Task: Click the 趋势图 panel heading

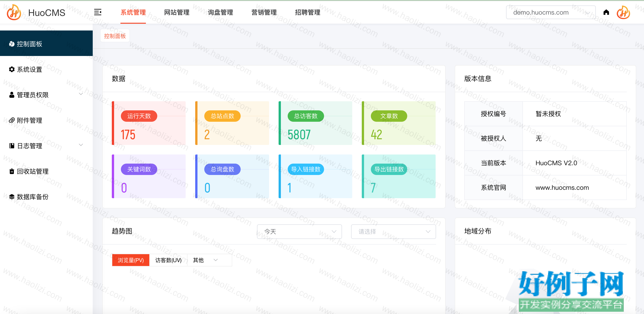Action: tap(122, 231)
